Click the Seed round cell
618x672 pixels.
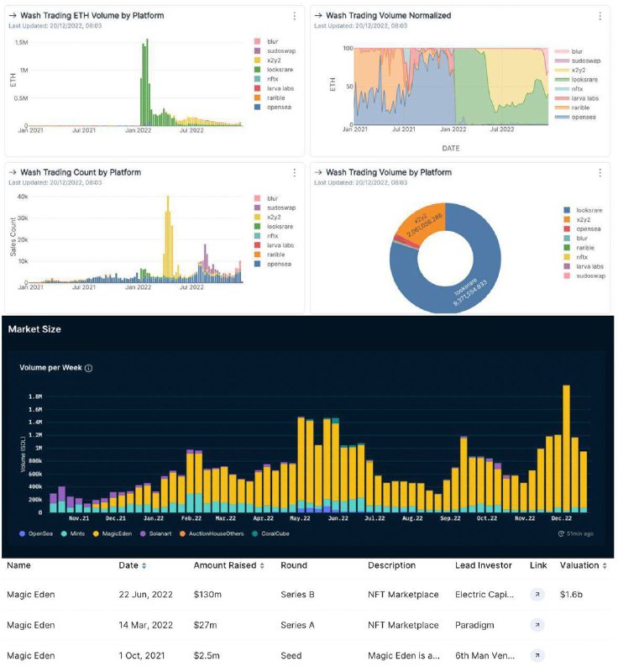pos(291,655)
